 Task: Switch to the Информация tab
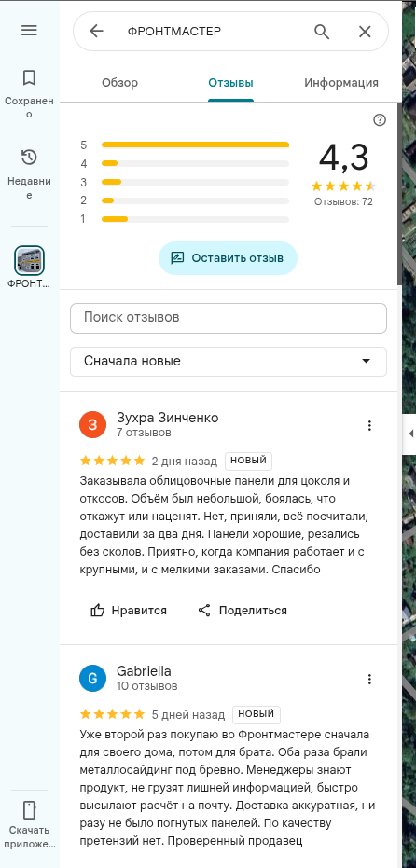point(341,83)
